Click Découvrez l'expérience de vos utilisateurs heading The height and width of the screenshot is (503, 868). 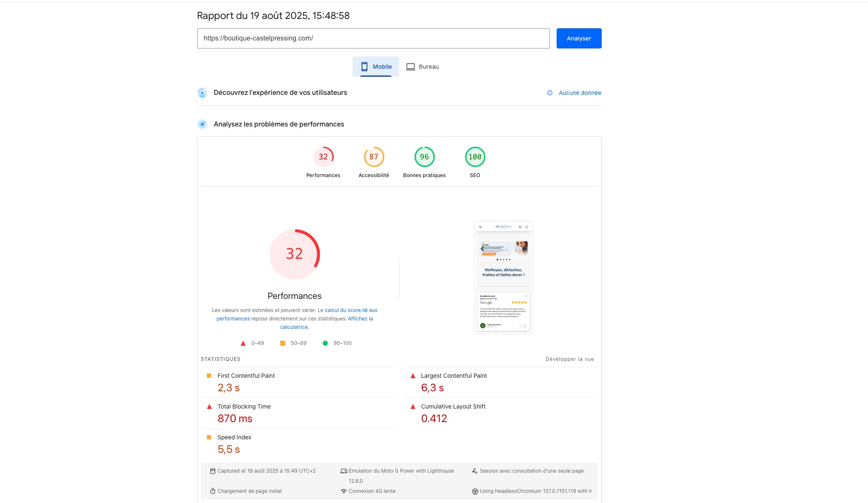[x=280, y=93]
